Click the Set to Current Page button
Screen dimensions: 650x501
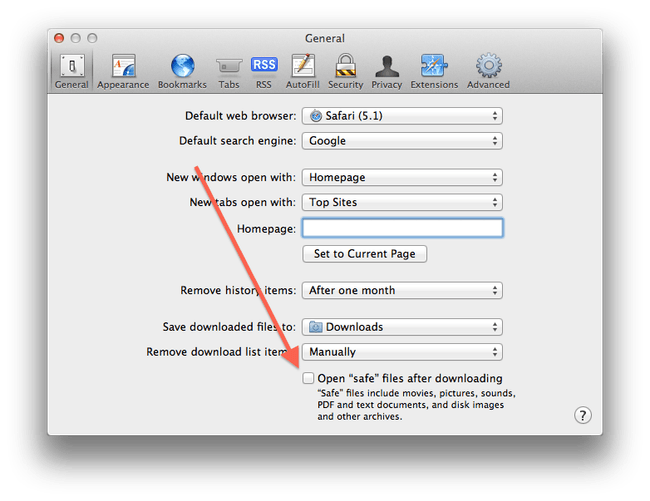tap(364, 254)
